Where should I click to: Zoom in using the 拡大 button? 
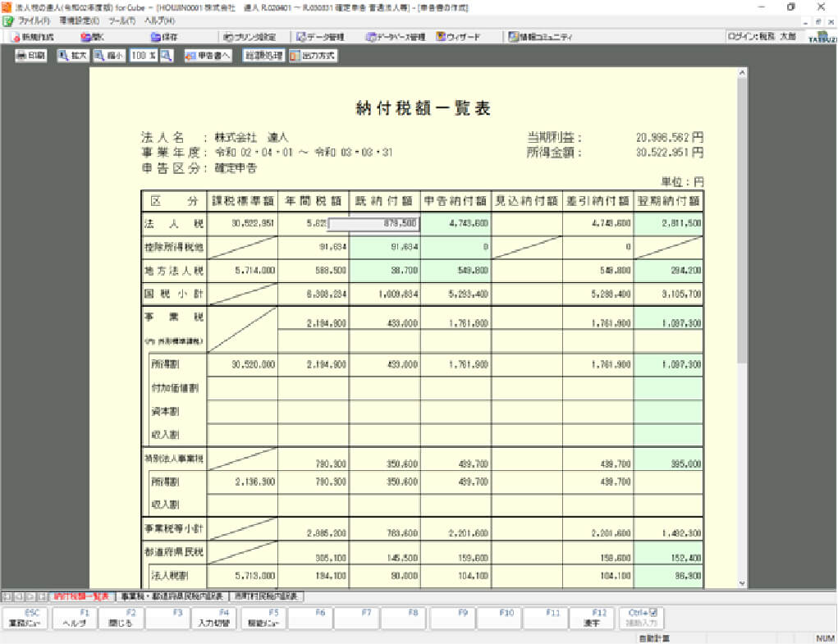[x=72, y=56]
